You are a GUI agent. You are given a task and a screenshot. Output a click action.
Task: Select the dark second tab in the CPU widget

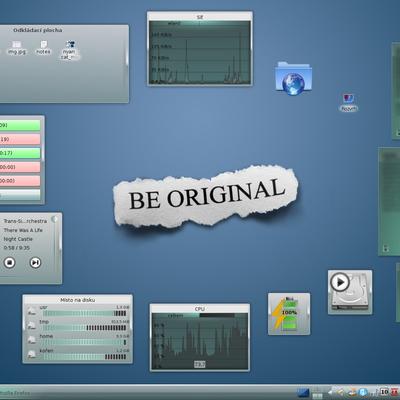point(217,315)
